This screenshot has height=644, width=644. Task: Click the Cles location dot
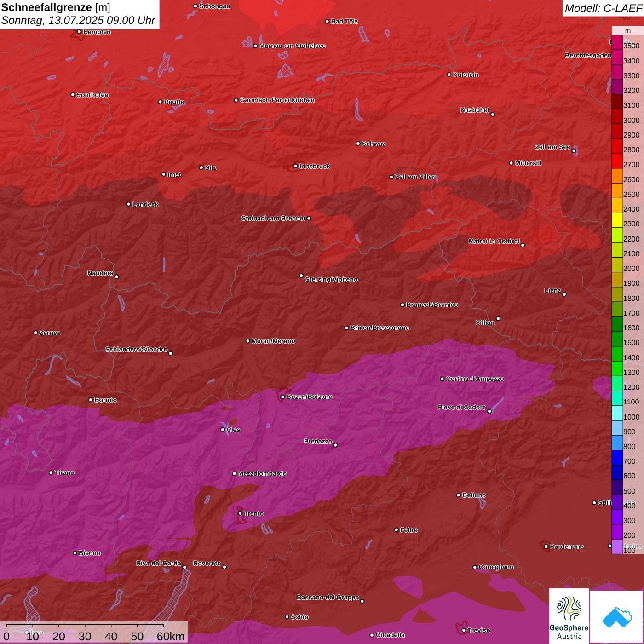223,430
